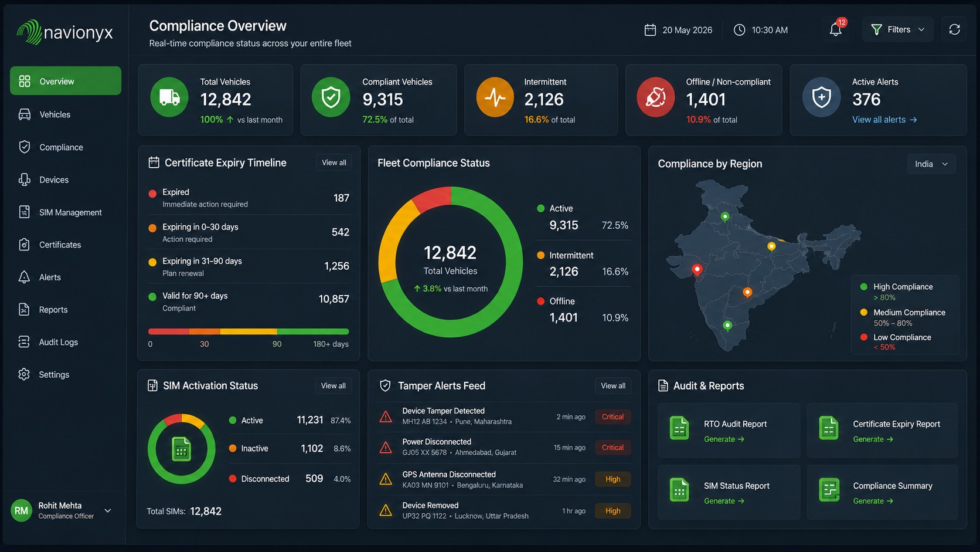Screen dimensions: 980x552
Task: Open Audit Logs in the sidebar
Action: point(66,342)
